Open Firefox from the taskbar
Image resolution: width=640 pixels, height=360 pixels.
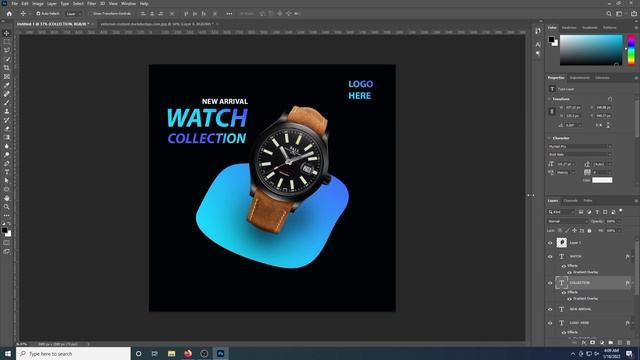(188, 353)
